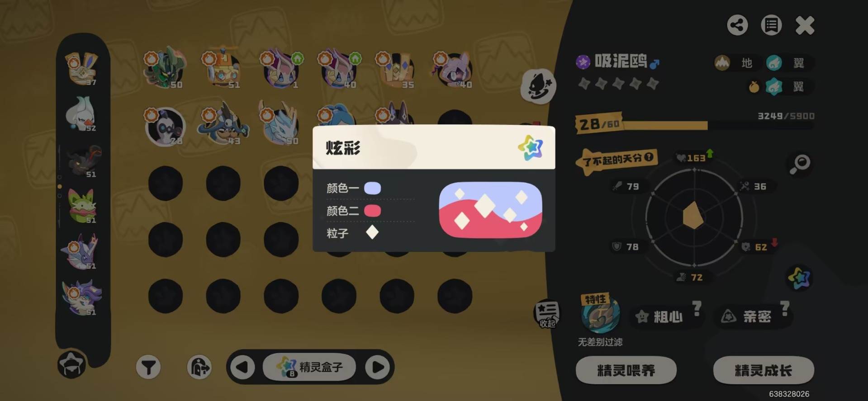
Task: Open the list details icon
Action: point(771,25)
